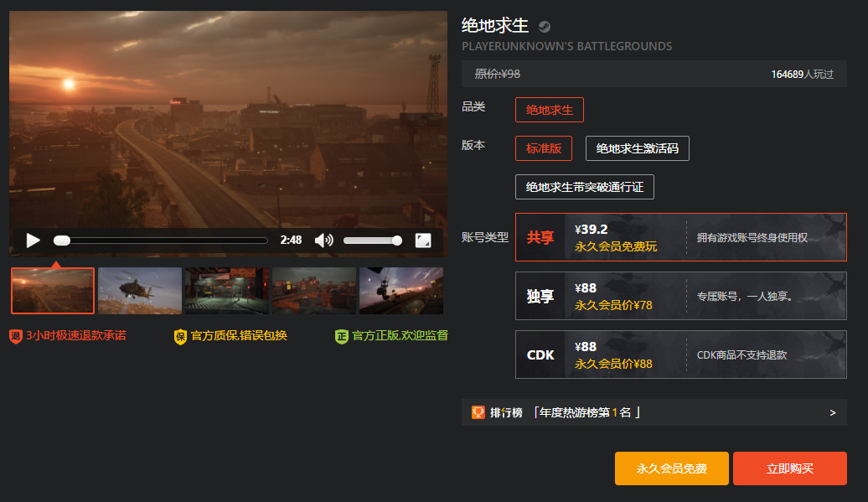Click the 官方正版.欢迎监督 text
This screenshot has width=868, height=502.
pos(400,335)
